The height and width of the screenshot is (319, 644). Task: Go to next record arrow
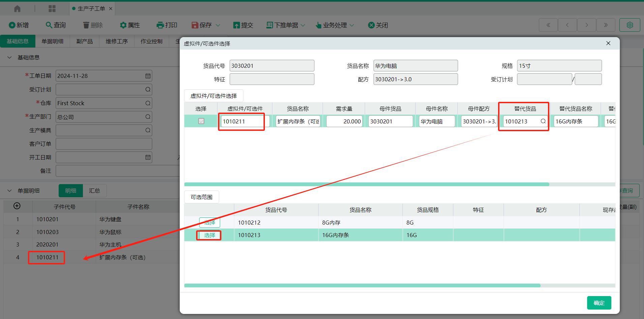pos(587,25)
